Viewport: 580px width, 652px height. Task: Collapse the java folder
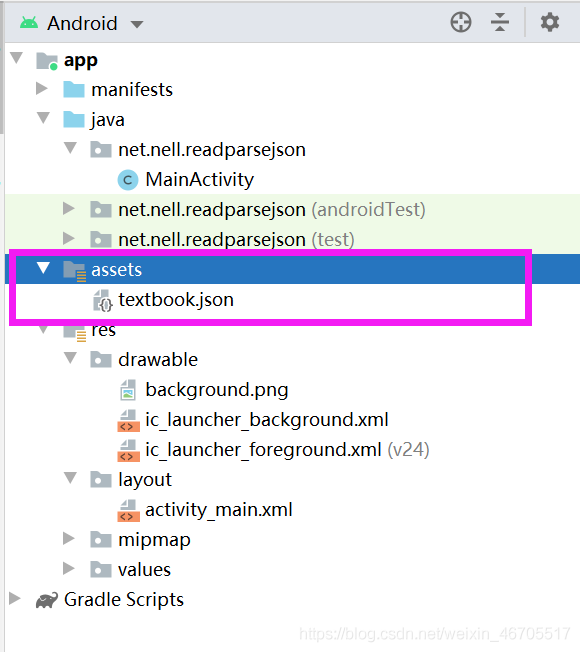tap(43, 118)
